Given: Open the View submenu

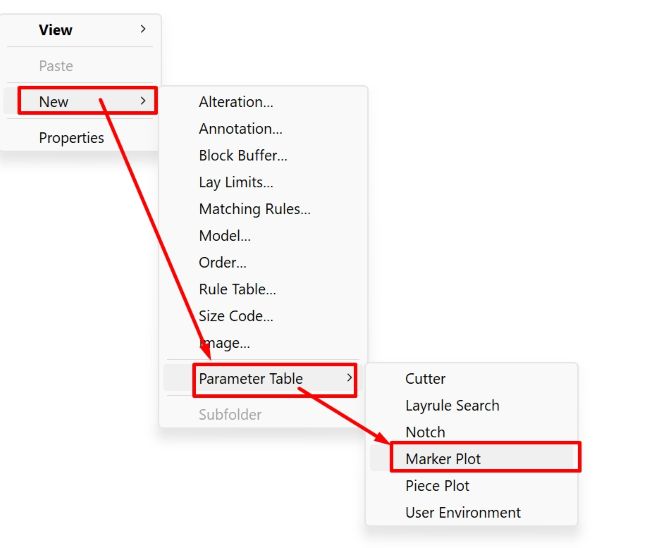Looking at the screenshot, I should [x=56, y=30].
